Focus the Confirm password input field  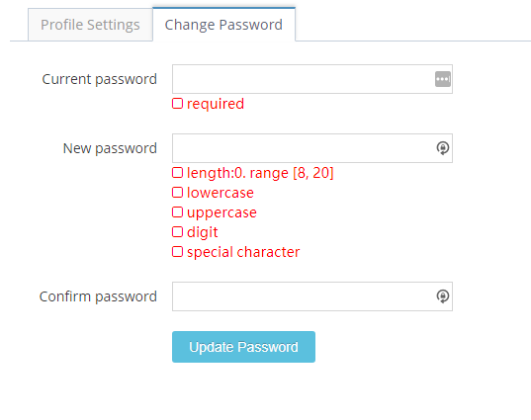[312, 296]
